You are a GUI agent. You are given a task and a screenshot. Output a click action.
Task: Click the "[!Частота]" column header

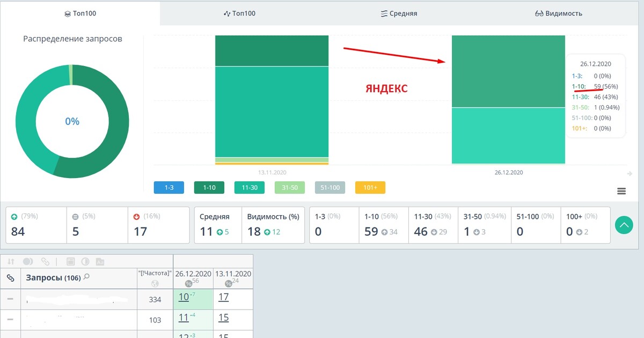155,274
